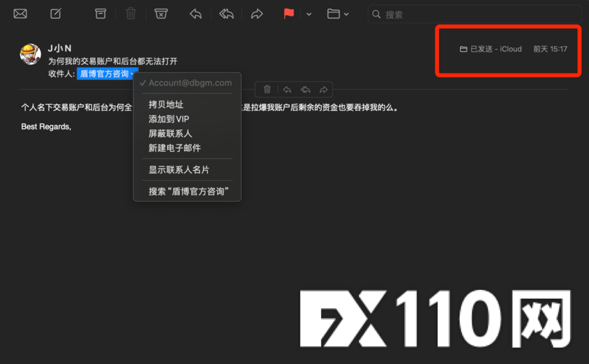Reply using the toolbar reply arrow

(x=196, y=14)
